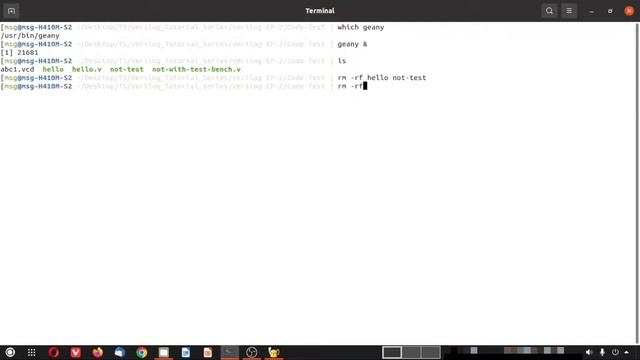Launch the Vivaldi browser from the taskbar
The height and width of the screenshot is (360, 640).
pos(76,352)
